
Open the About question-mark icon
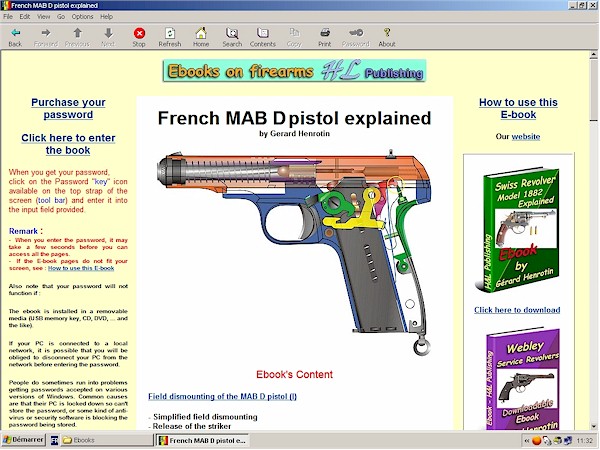click(x=387, y=33)
